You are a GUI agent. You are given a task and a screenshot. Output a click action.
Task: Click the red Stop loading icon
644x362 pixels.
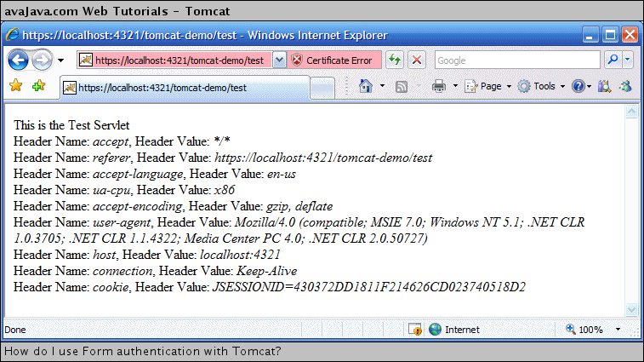click(x=417, y=60)
